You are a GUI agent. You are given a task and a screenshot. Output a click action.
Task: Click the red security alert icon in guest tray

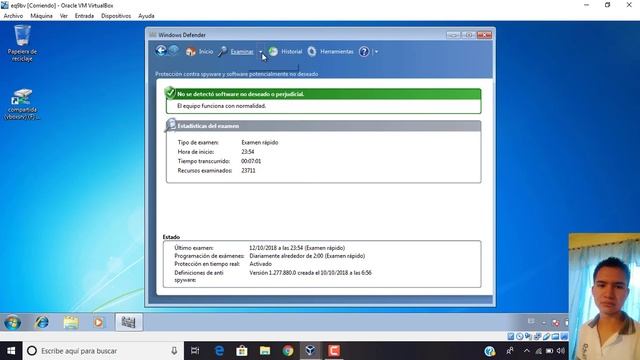[556, 323]
